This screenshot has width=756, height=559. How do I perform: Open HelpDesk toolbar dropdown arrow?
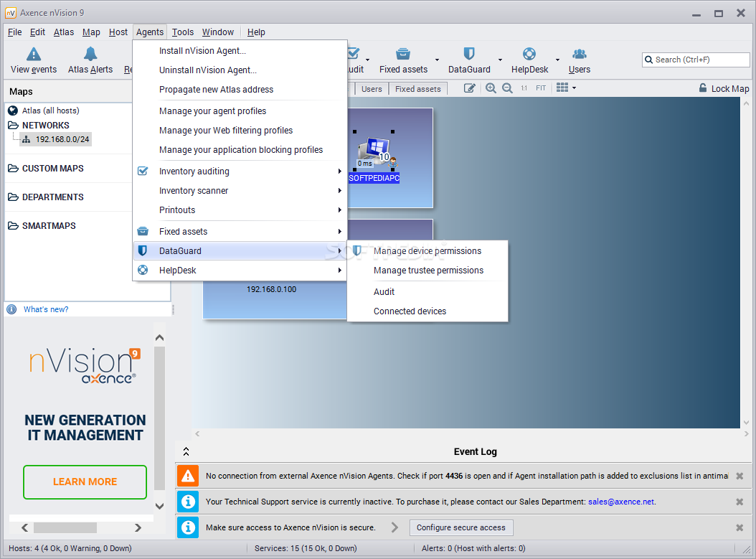tap(557, 60)
